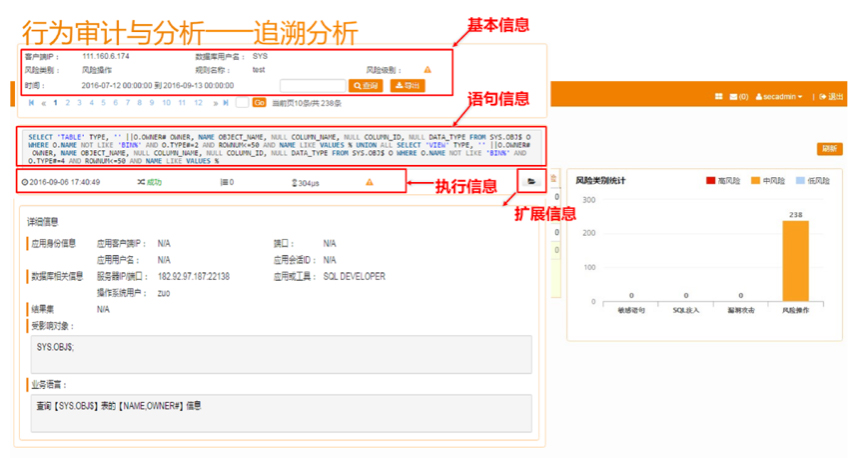
Task: Select page 5 in pagination
Action: (103, 102)
